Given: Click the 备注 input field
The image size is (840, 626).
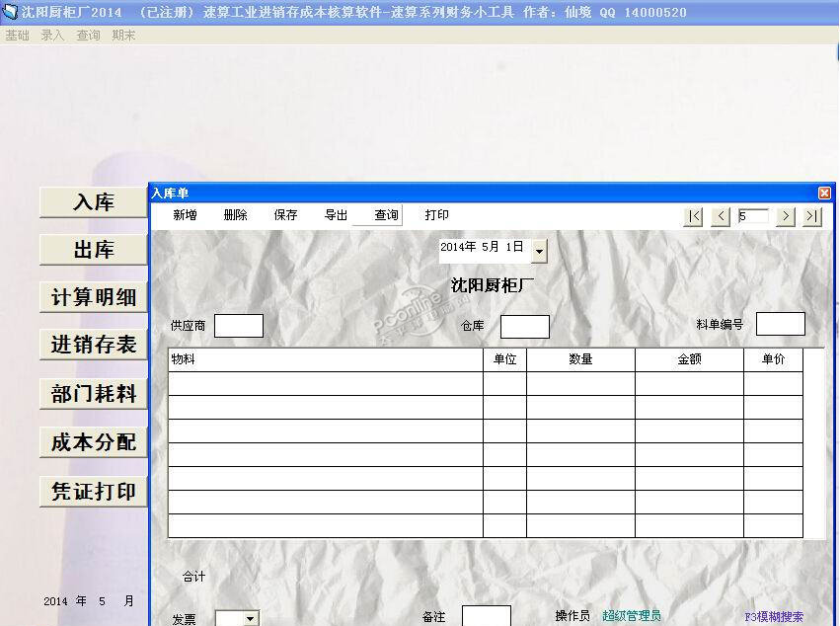Looking at the screenshot, I should [486, 616].
